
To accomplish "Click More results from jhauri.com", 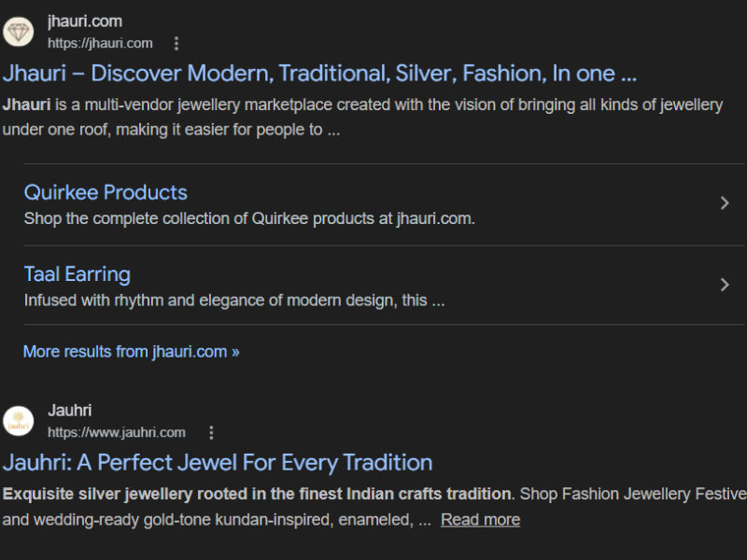I will pyautogui.click(x=131, y=352).
